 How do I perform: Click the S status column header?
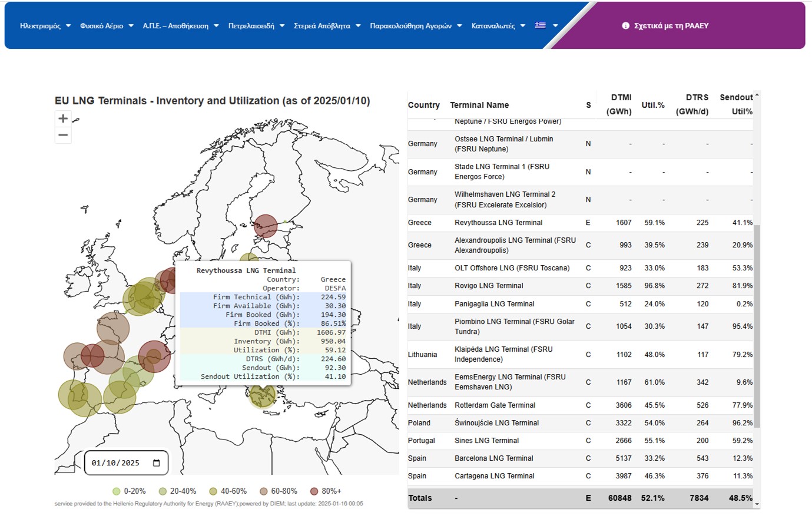[x=588, y=105]
